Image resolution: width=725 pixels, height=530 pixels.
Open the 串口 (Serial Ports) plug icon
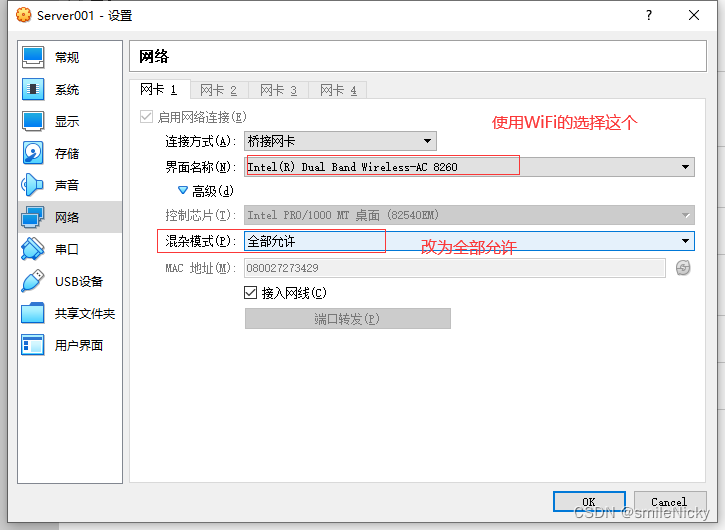point(33,249)
